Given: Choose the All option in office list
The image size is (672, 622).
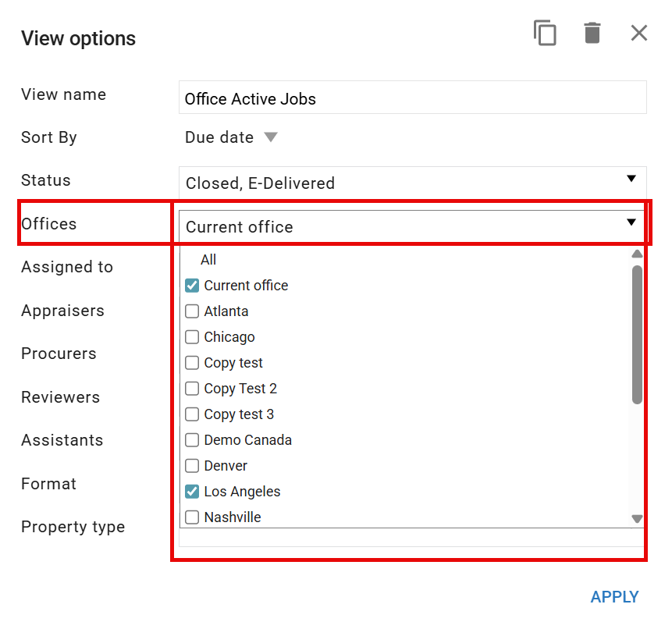Looking at the screenshot, I should 208,260.
